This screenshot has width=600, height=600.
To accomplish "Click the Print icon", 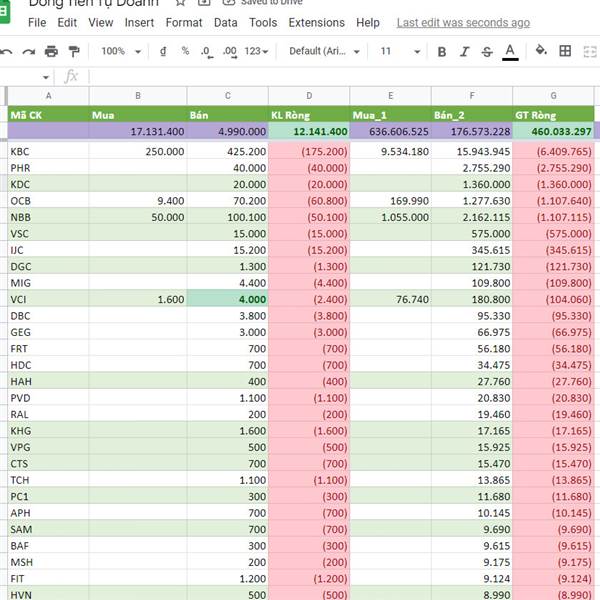I will coord(51,51).
